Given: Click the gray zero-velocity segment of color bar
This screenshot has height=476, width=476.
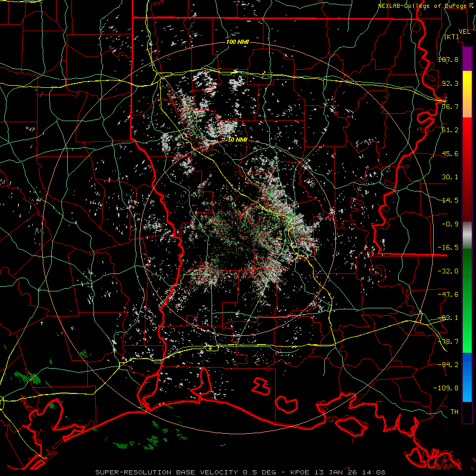Looking at the screenshot, I should click(467, 235).
